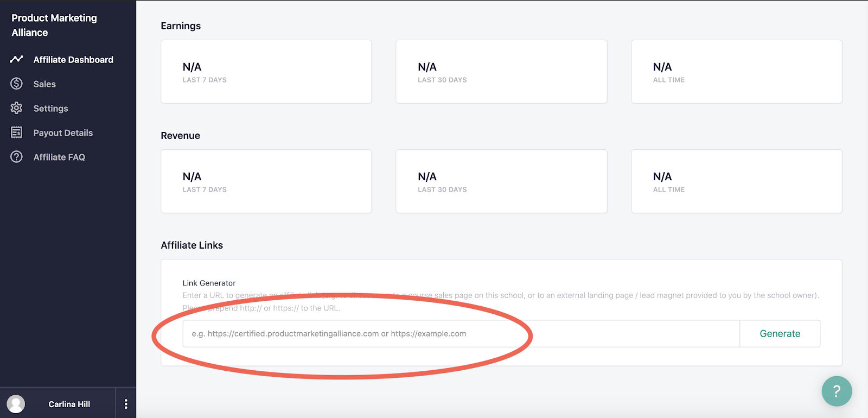Click the Affiliate Links section heading

click(192, 245)
